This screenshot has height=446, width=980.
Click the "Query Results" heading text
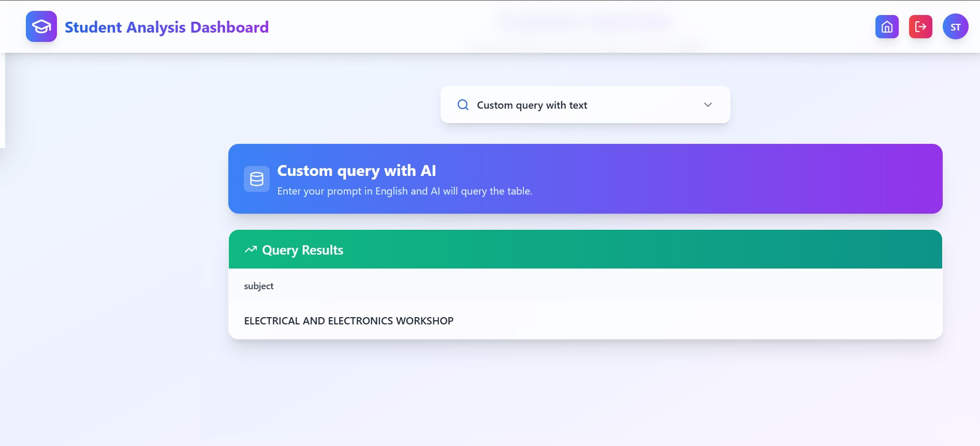302,250
